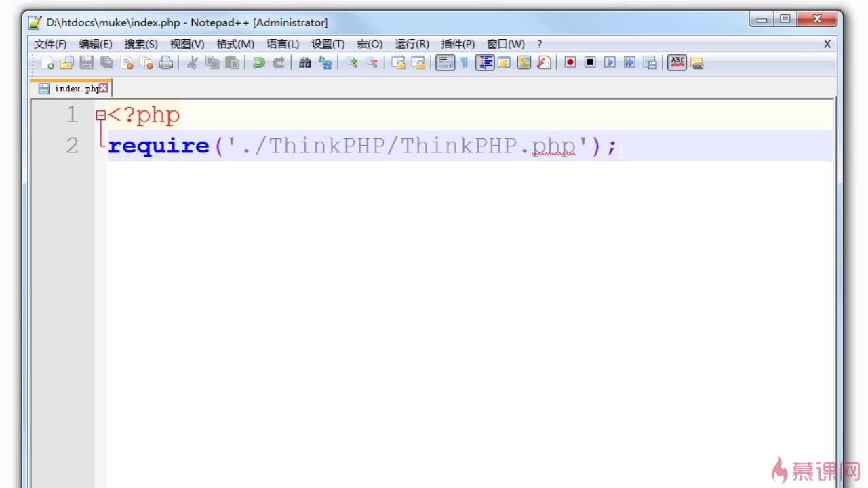
Task: Open the 语言(L) menu
Action: click(x=283, y=44)
